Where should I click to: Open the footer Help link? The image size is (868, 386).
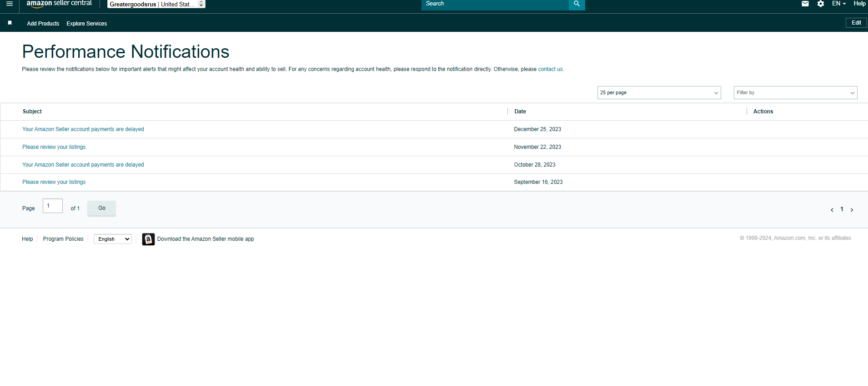[27, 239]
